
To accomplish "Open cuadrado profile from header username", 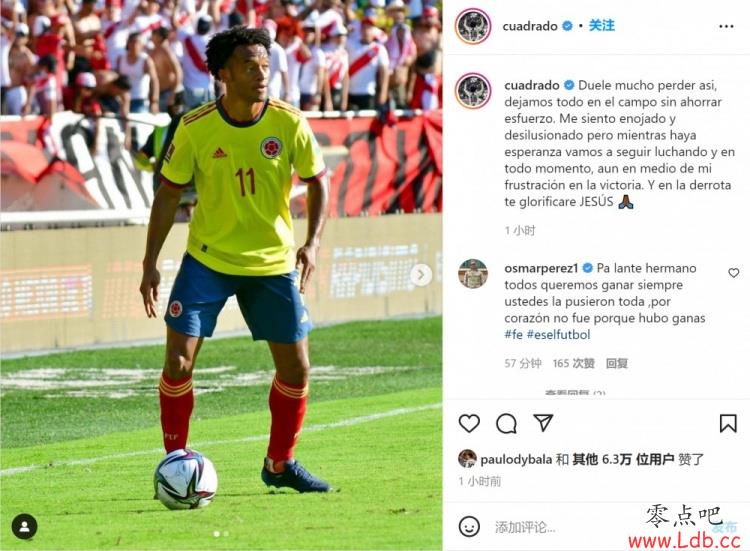I will [529, 26].
